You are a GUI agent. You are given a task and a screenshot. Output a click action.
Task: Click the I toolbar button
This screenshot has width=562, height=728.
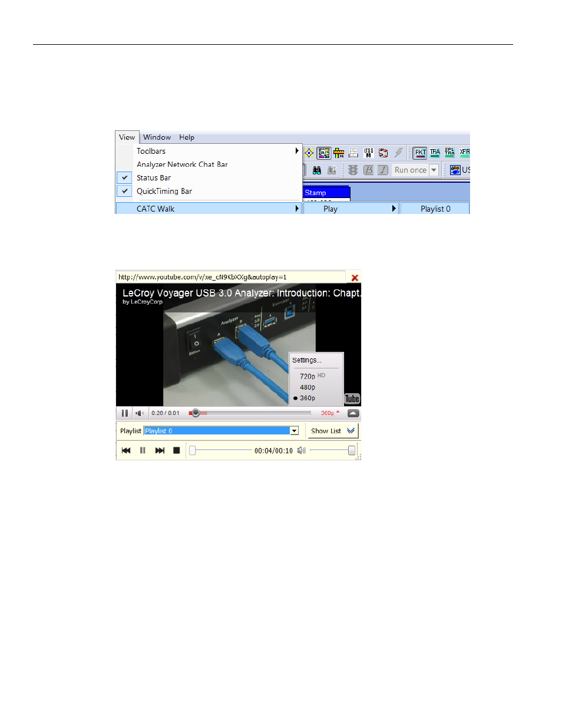point(383,170)
